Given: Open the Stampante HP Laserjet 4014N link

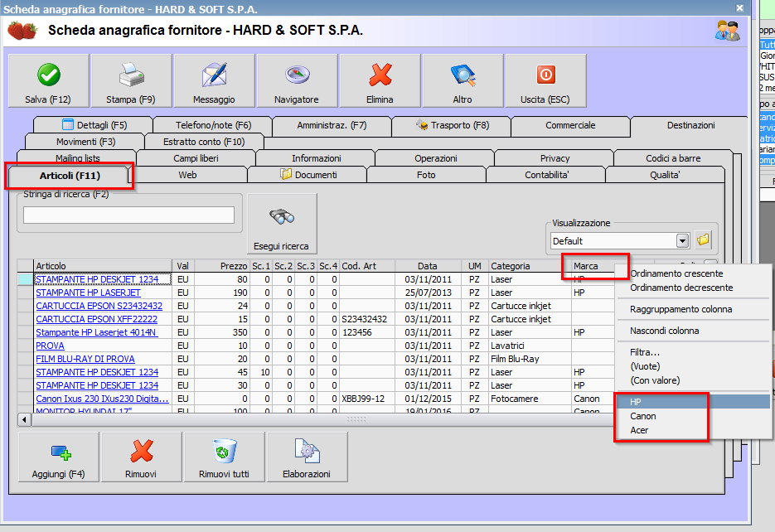Looking at the screenshot, I should (96, 332).
